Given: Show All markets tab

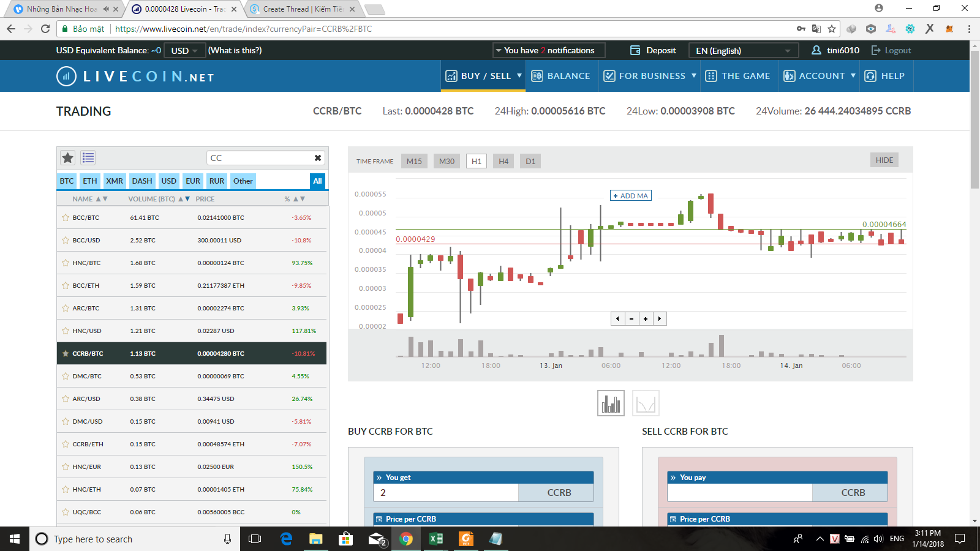Looking at the screenshot, I should [x=317, y=181].
